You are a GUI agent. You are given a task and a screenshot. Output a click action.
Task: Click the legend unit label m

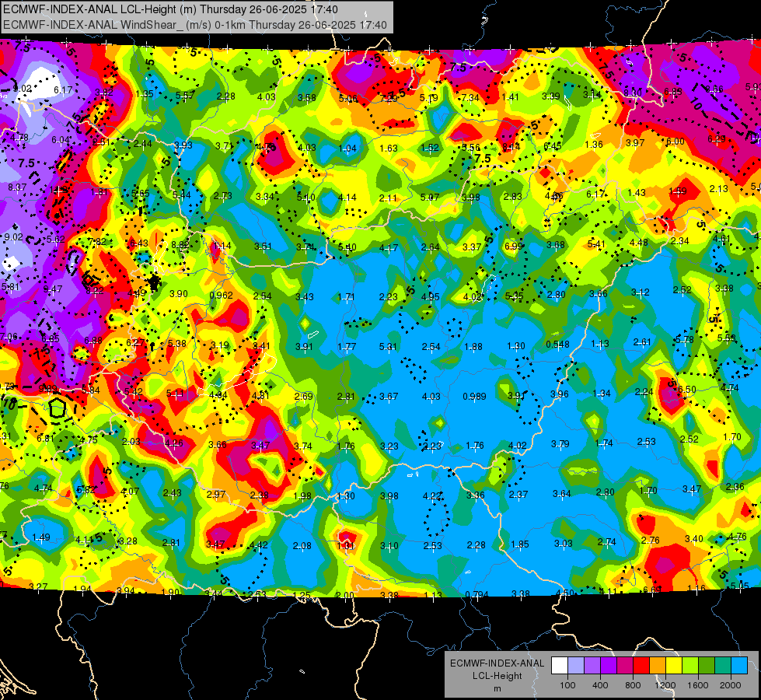497,688
